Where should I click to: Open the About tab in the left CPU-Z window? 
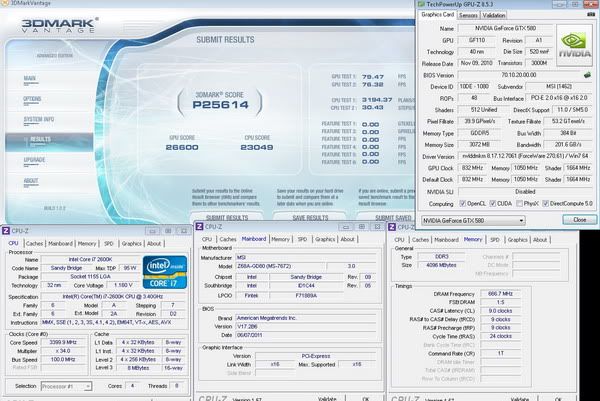tap(154, 243)
